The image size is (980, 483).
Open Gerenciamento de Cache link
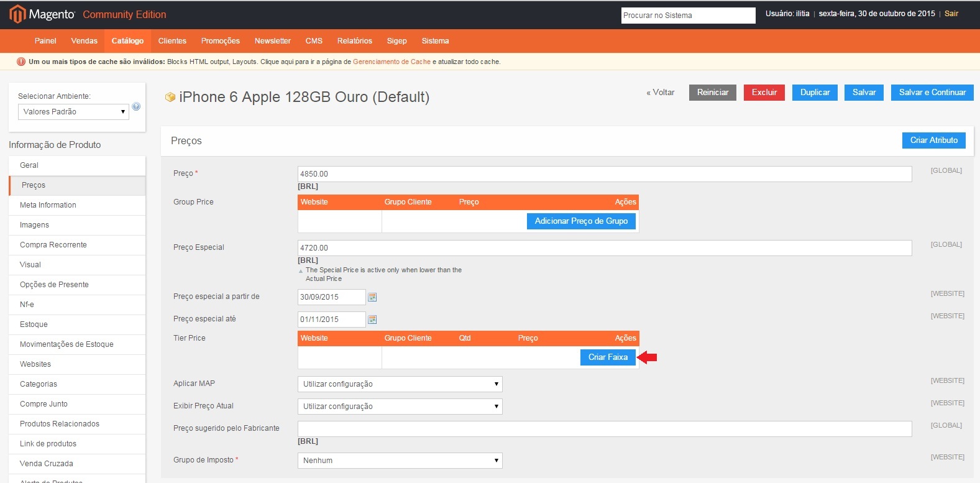point(392,62)
